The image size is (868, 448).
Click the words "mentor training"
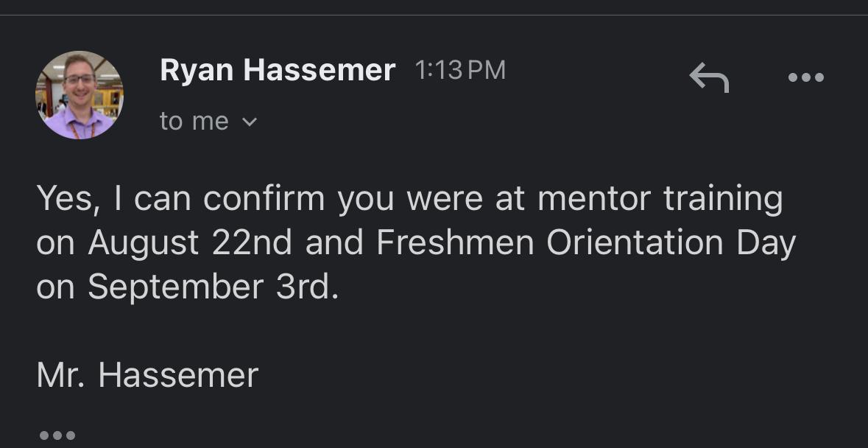coord(660,199)
